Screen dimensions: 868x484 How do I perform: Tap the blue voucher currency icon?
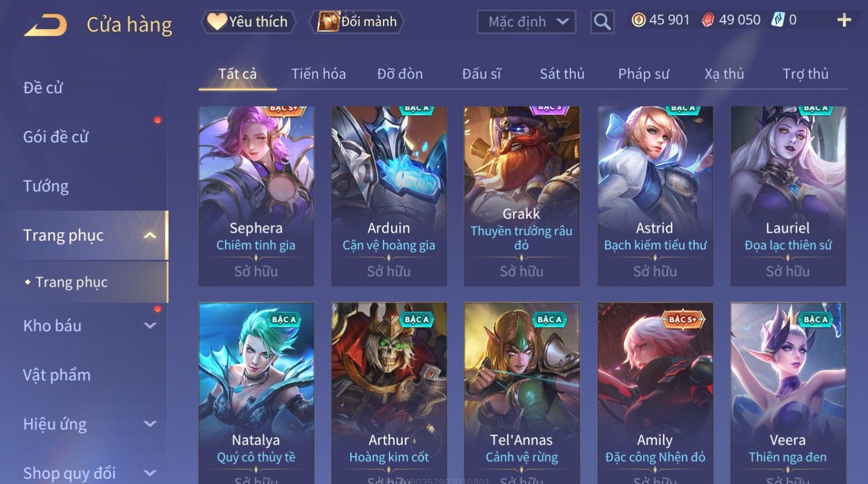click(778, 20)
